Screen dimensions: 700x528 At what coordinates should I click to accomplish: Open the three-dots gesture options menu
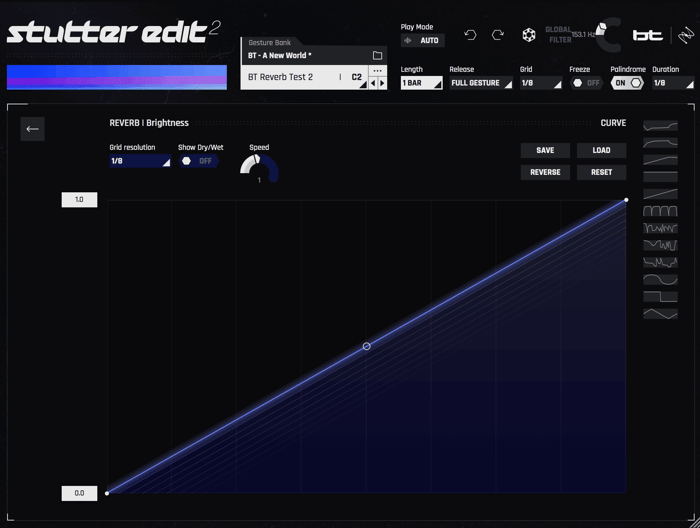pos(377,71)
